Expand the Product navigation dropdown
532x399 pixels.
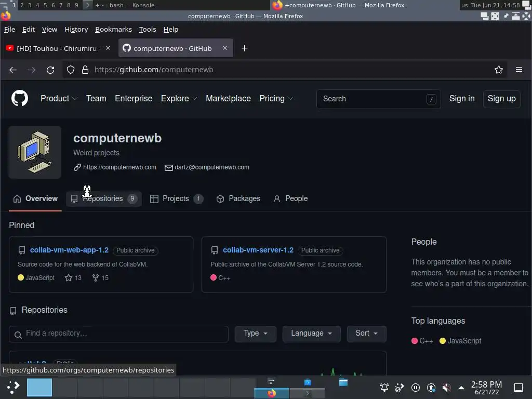pyautogui.click(x=59, y=98)
